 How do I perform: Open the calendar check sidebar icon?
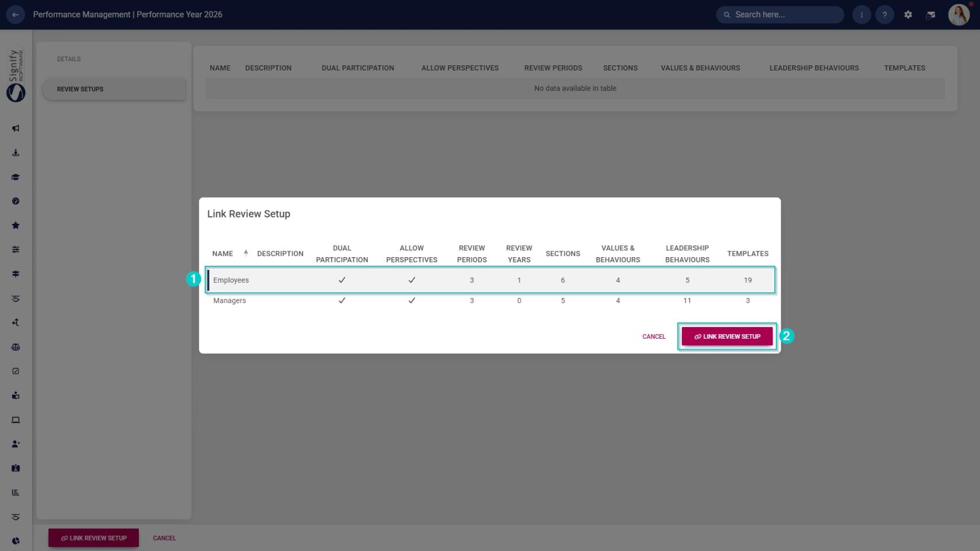(16, 371)
